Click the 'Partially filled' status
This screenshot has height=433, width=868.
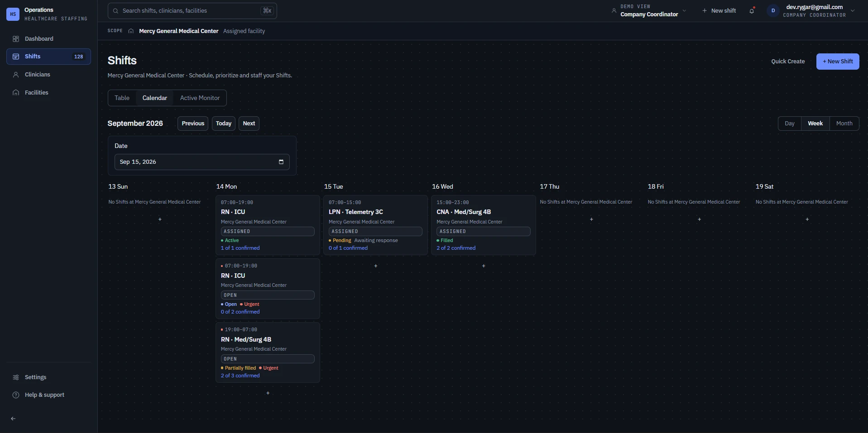239,368
